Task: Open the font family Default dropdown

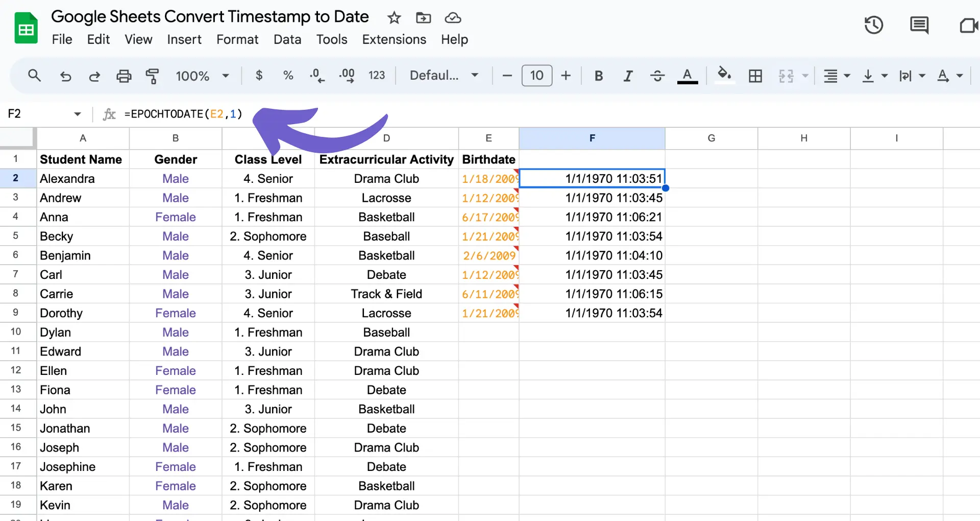Action: coord(444,76)
